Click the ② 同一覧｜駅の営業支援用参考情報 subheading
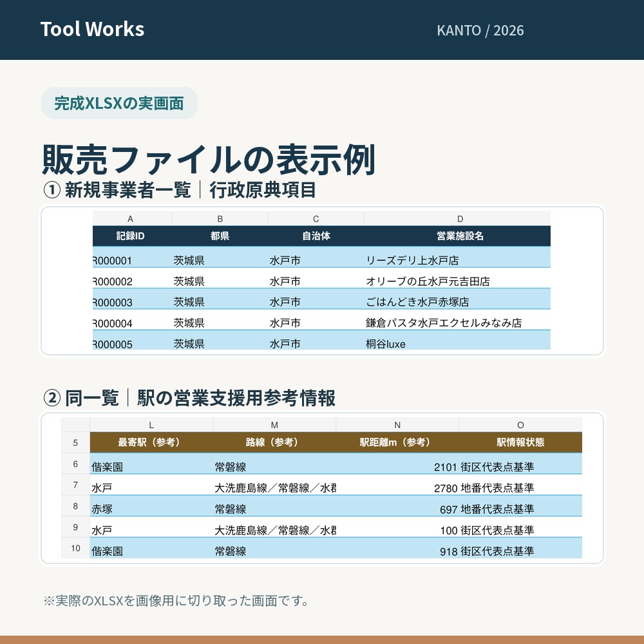The height and width of the screenshot is (644, 644). pos(189,398)
